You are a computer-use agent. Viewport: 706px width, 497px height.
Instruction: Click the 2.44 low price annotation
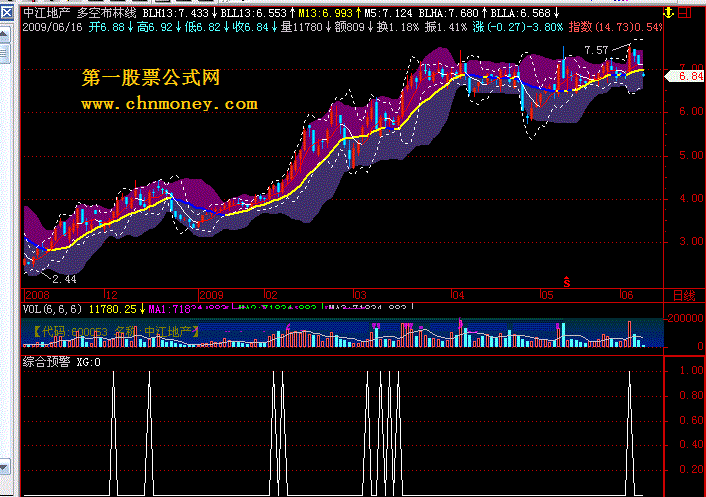(64, 279)
